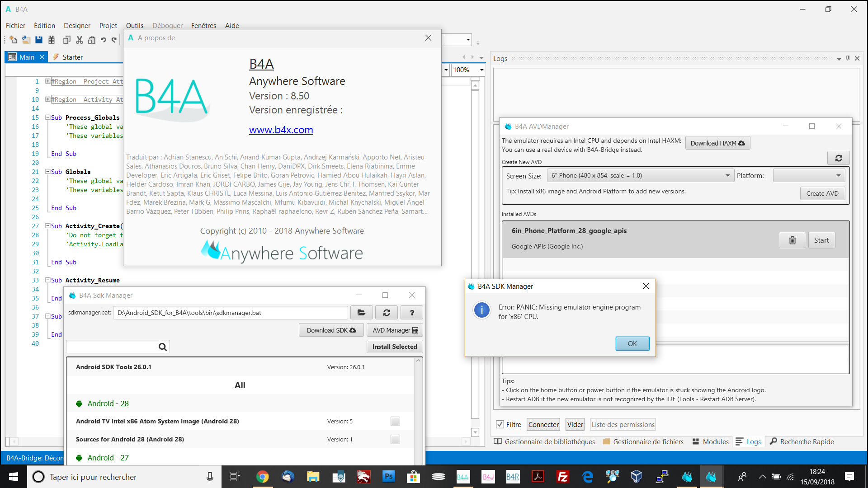Click the Download SDK button
Screen dimensions: 868x488
[x=331, y=330]
